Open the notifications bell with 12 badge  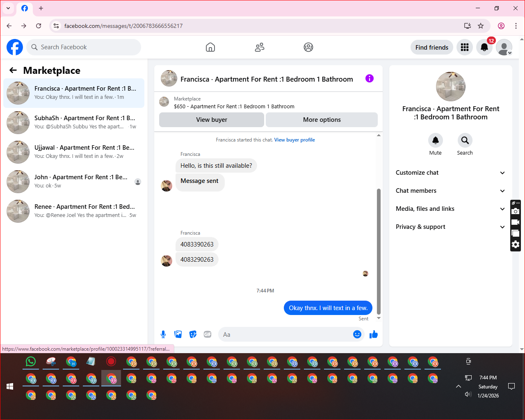pyautogui.click(x=484, y=47)
